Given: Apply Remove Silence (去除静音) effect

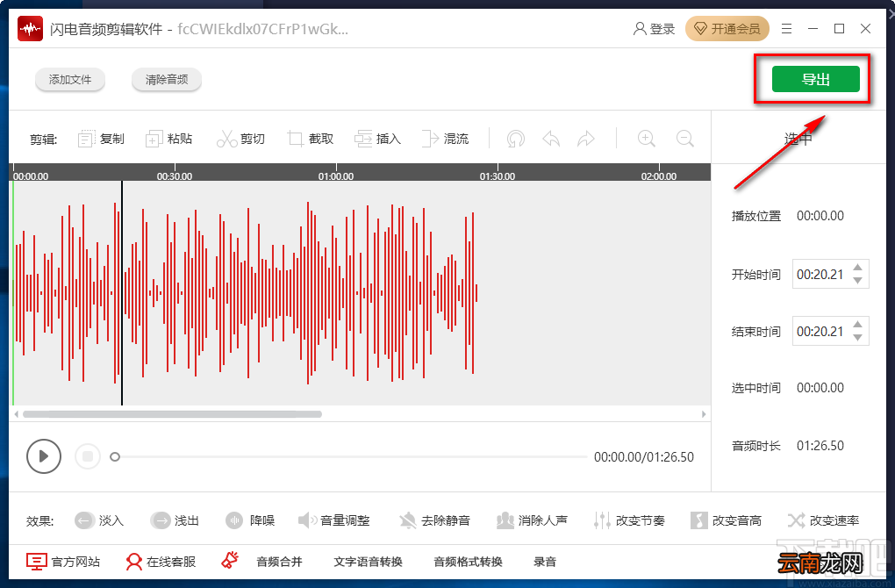Looking at the screenshot, I should pos(434,520).
